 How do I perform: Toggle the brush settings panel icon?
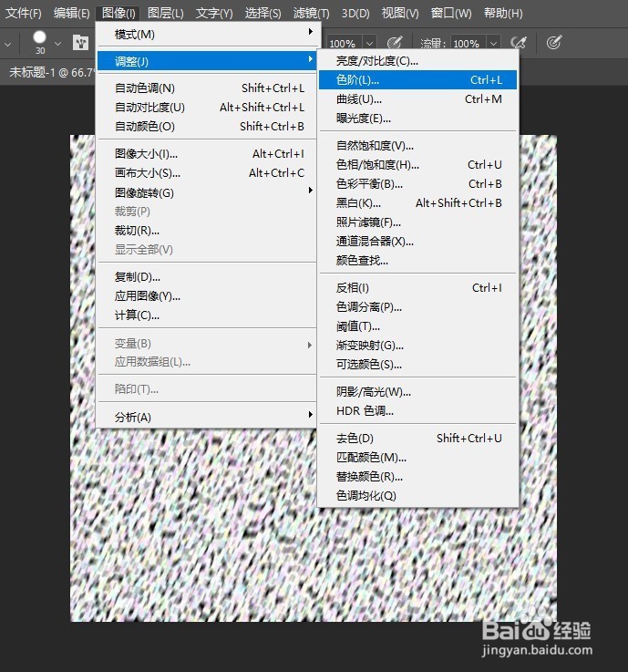point(80,43)
